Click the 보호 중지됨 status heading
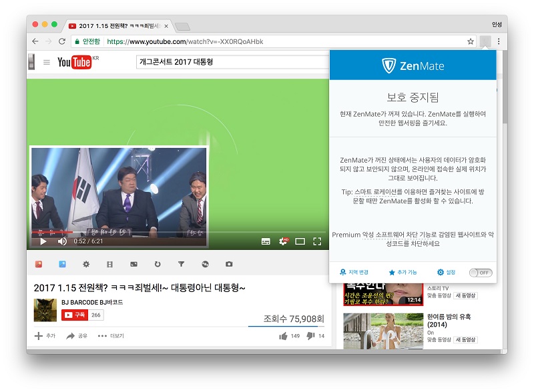Image resolution: width=534 pixels, height=392 pixels. 413,97
